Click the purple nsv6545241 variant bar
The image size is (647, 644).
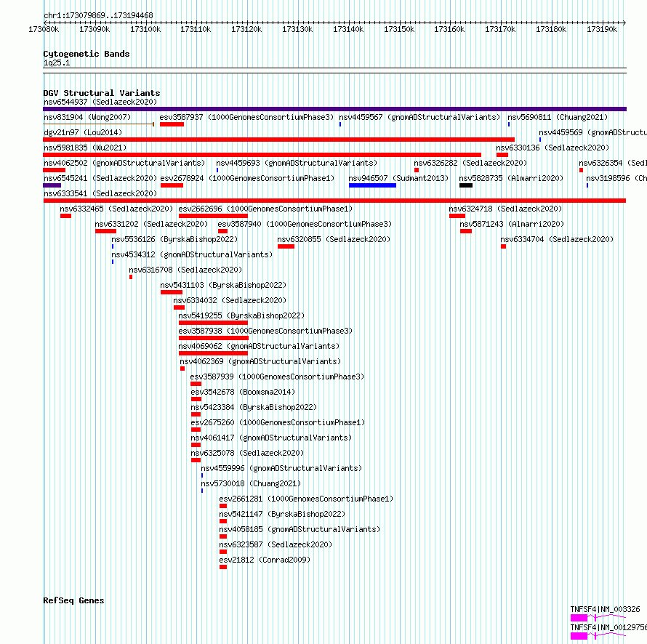52,185
